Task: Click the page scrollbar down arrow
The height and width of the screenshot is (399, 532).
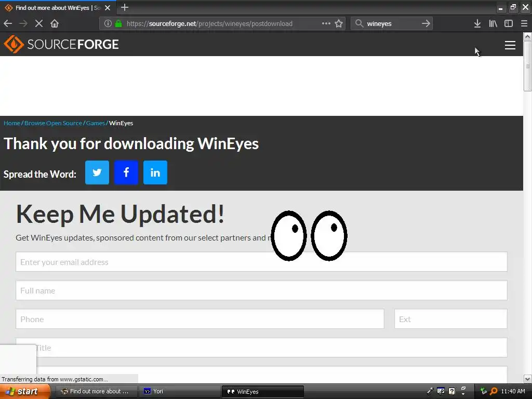Action: tap(527, 379)
